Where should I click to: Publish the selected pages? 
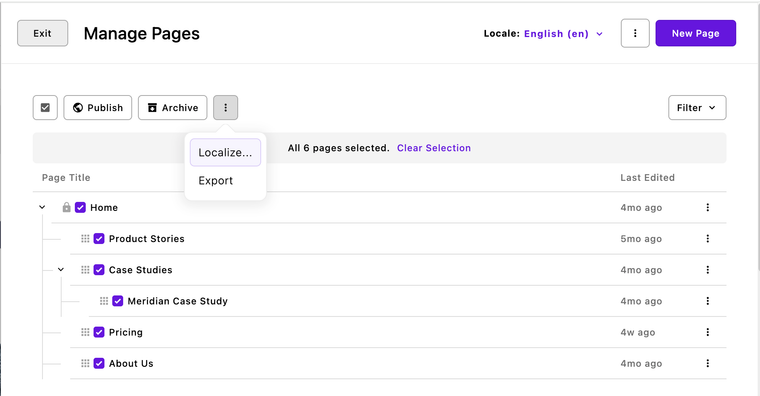tap(97, 108)
